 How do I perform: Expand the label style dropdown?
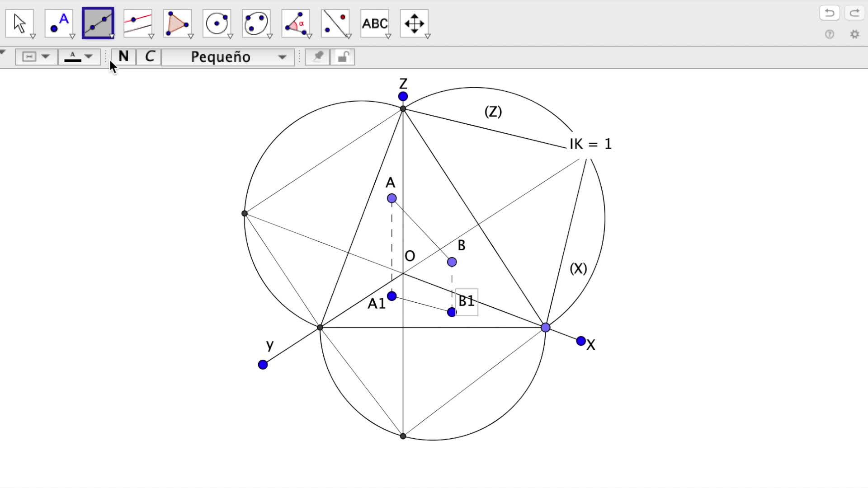click(36, 57)
